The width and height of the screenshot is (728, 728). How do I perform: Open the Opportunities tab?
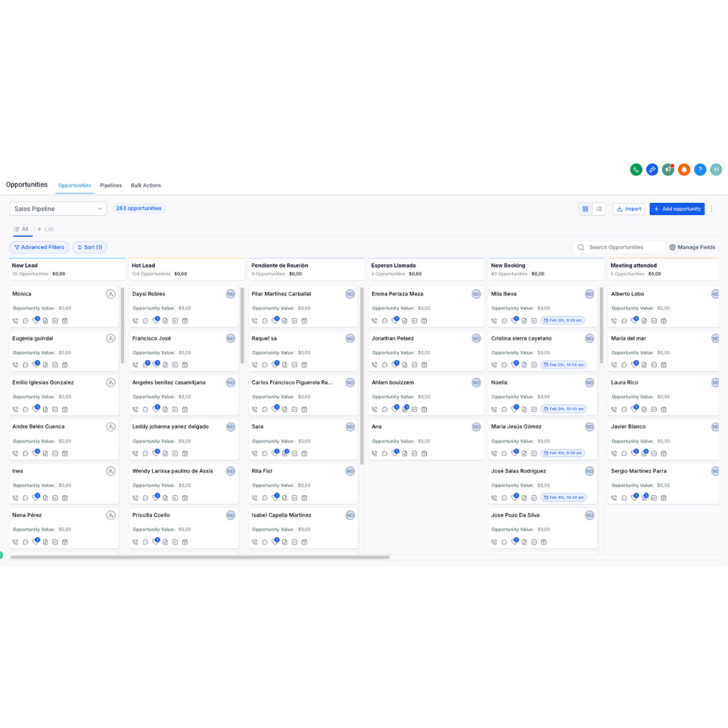[74, 185]
